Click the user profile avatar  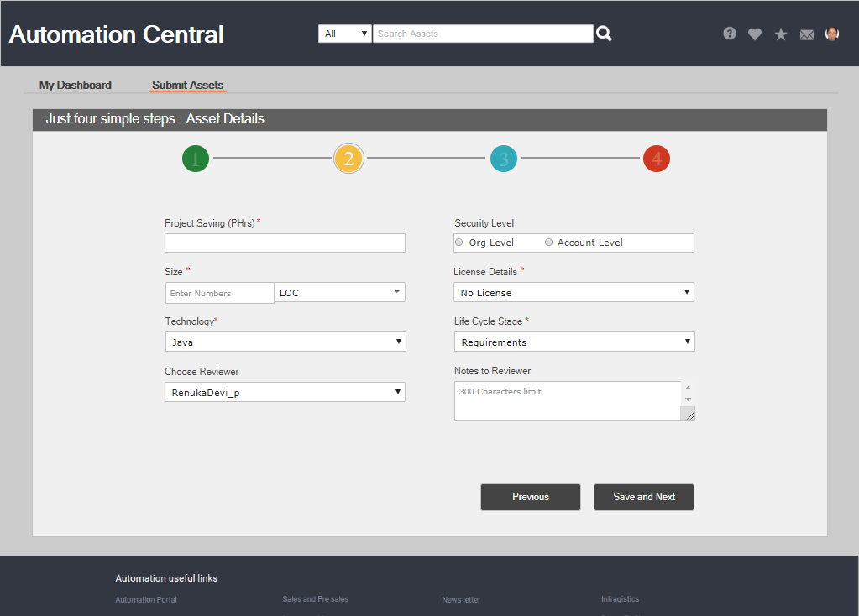click(832, 34)
